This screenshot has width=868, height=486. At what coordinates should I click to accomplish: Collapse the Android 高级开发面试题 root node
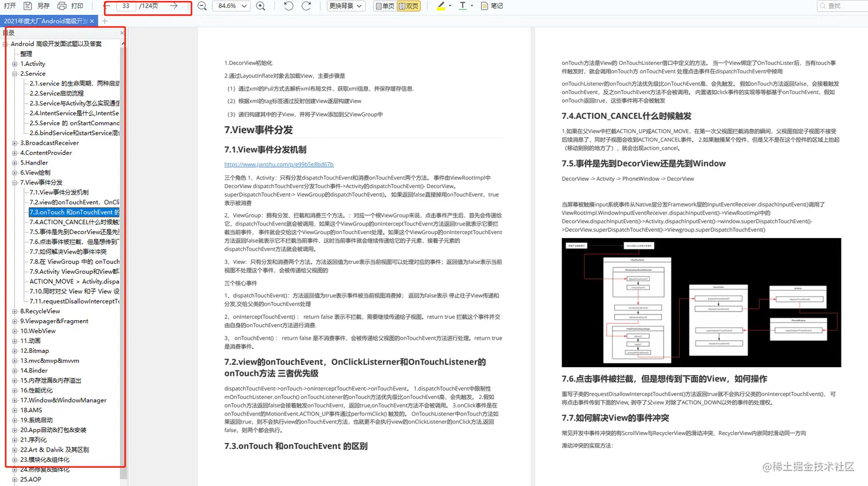5,44
